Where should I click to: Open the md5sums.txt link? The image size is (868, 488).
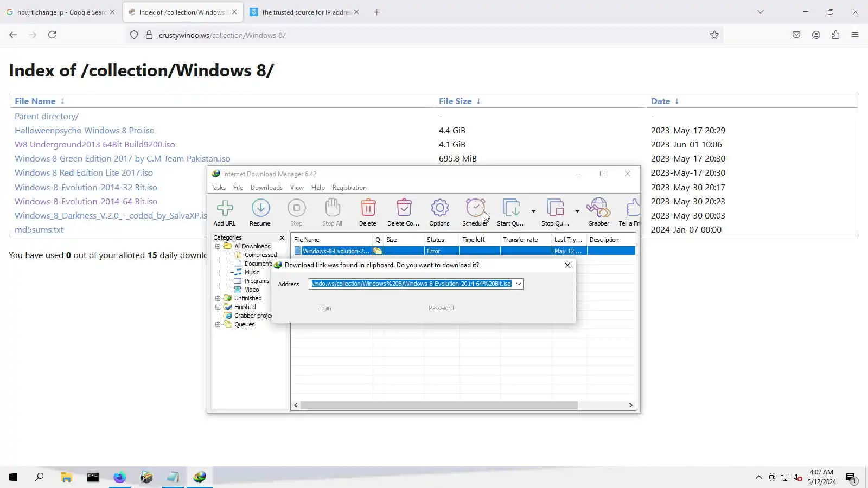39,229
